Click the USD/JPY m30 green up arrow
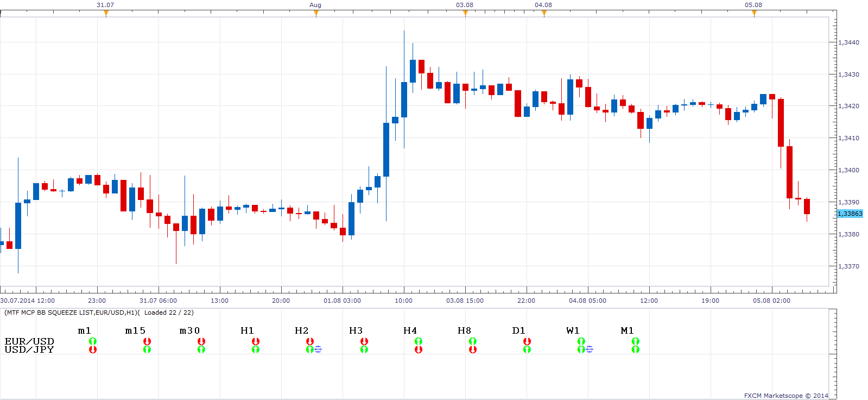Image resolution: width=868 pixels, height=400 pixels. pos(201,349)
